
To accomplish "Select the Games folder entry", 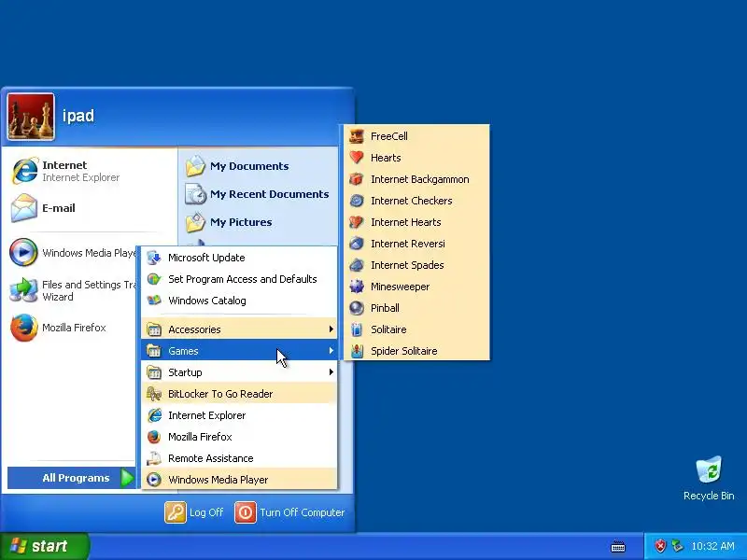I will [x=239, y=351].
